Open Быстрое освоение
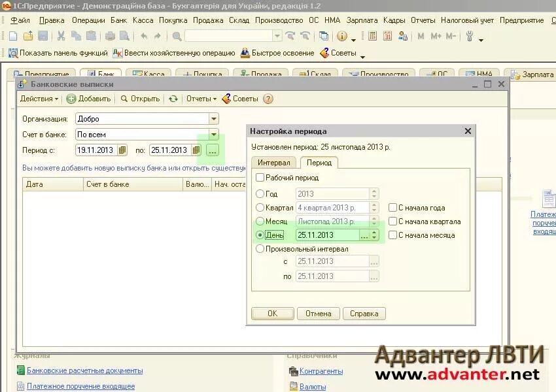 coord(277,53)
